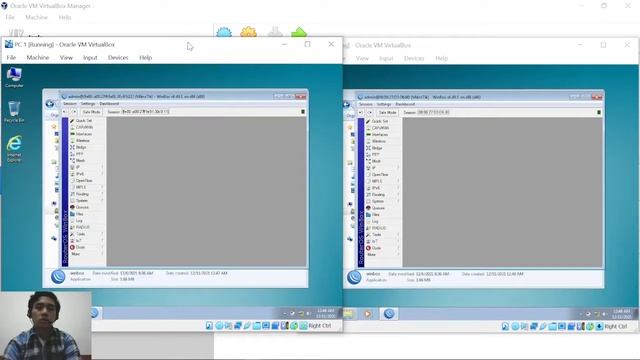Open Wireless in right VM WinBox sidebar
Viewport: 640px width, 360px height.
coord(379,141)
